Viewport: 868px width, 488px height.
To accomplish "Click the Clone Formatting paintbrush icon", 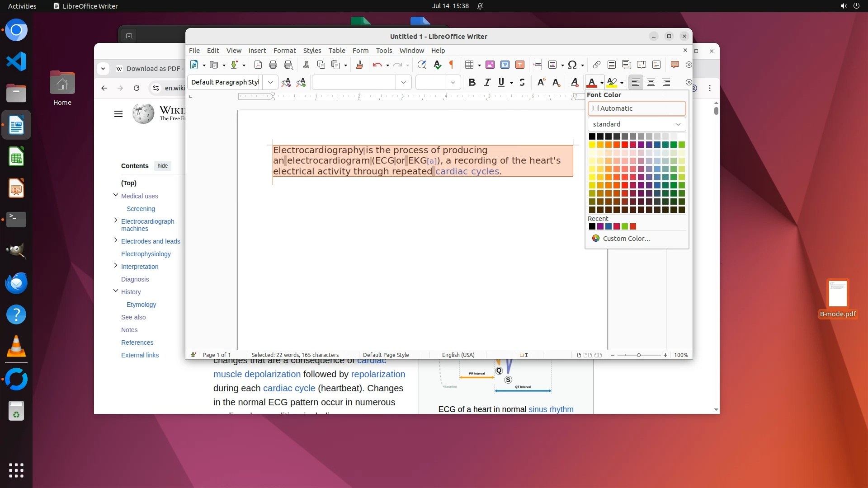I will point(359,65).
